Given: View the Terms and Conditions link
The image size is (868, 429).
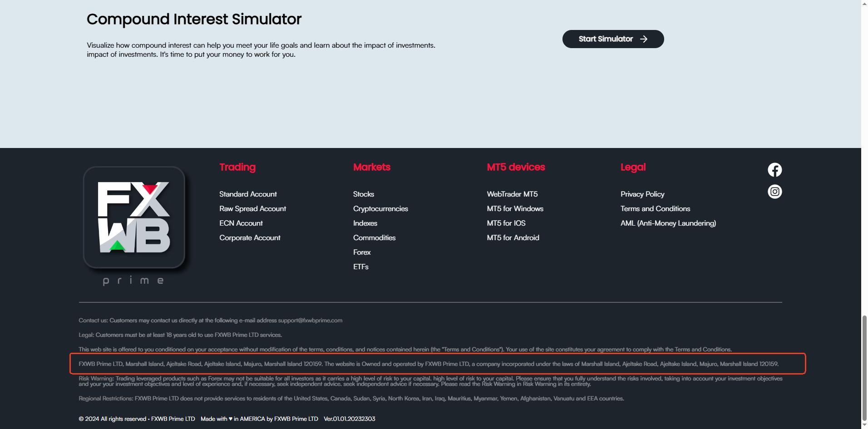Looking at the screenshot, I should (655, 209).
